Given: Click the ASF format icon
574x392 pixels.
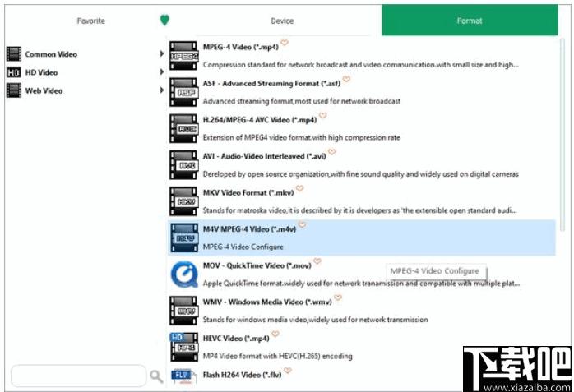Looking at the screenshot, I should tap(183, 92).
